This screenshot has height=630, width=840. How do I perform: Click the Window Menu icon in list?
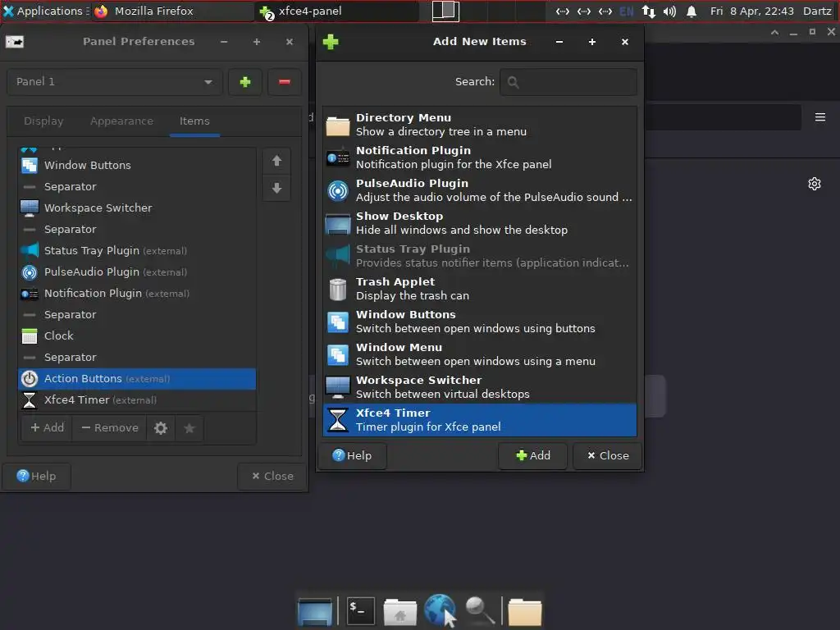pos(338,354)
